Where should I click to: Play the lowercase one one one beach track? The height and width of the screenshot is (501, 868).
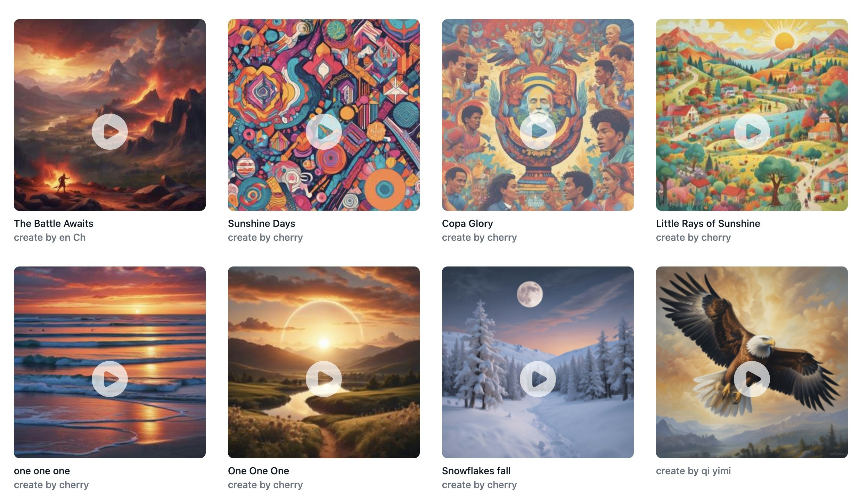tap(110, 379)
